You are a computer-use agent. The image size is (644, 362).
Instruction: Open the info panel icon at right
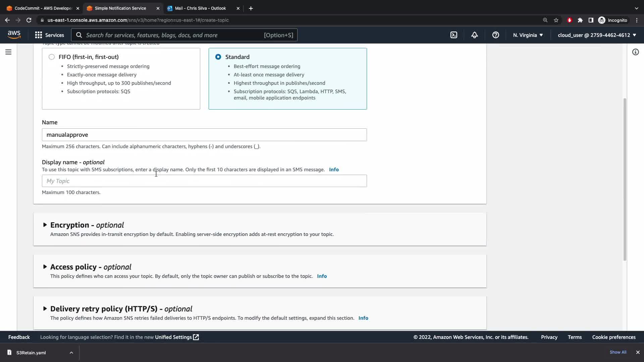635,52
